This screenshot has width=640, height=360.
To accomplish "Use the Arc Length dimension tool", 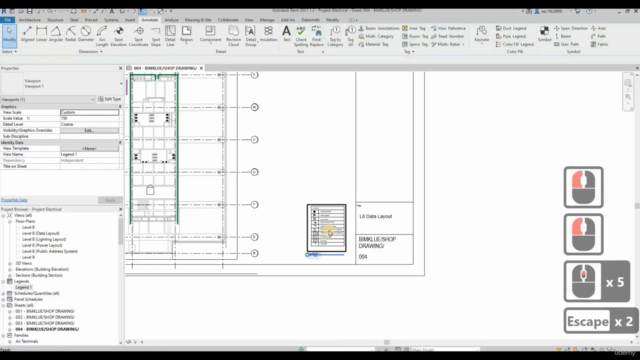I will (102, 36).
